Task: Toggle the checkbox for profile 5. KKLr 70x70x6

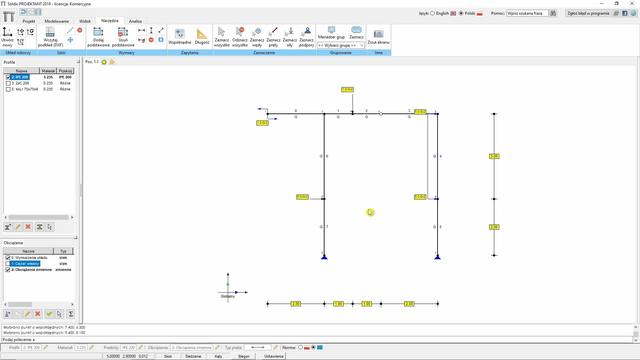Action: pos(8,89)
